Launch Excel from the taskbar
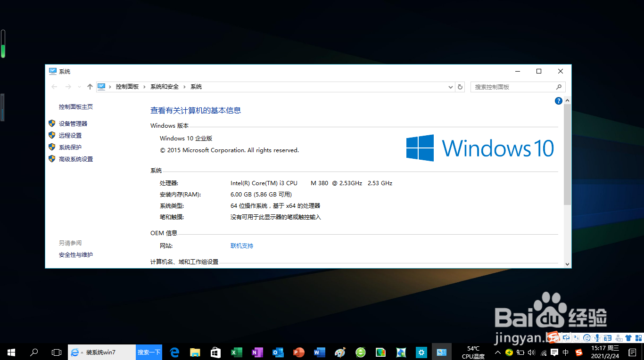This screenshot has height=360, width=644. [236, 352]
